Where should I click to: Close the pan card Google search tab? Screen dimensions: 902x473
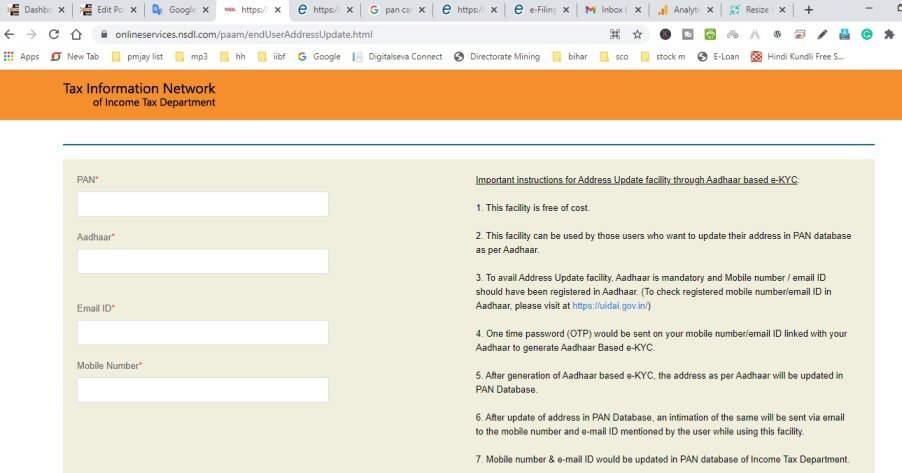click(x=422, y=10)
